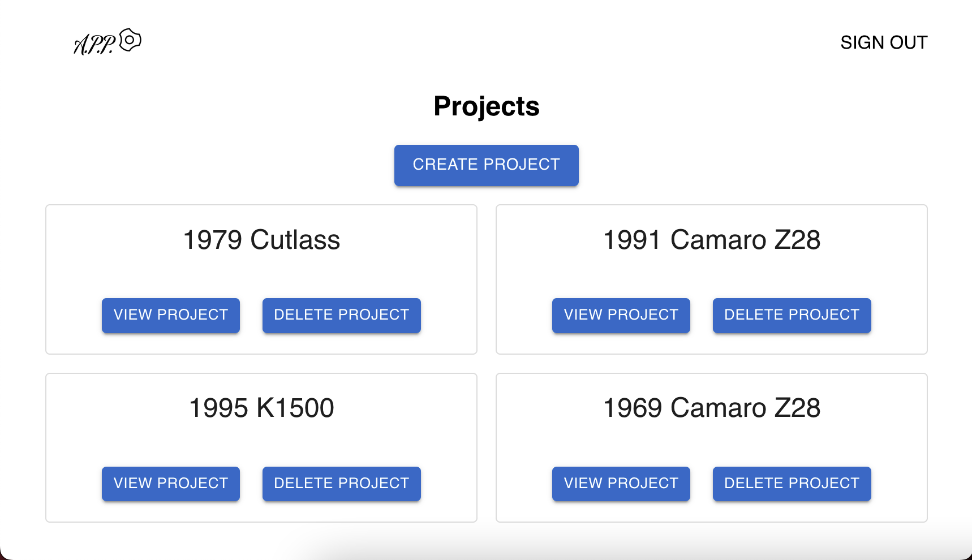Screen dimensions: 972x560
Task: Sign out of the app
Action: pyautogui.click(x=883, y=42)
